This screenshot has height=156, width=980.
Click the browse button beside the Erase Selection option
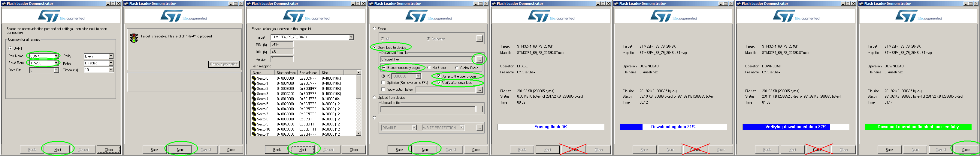[x=479, y=38]
